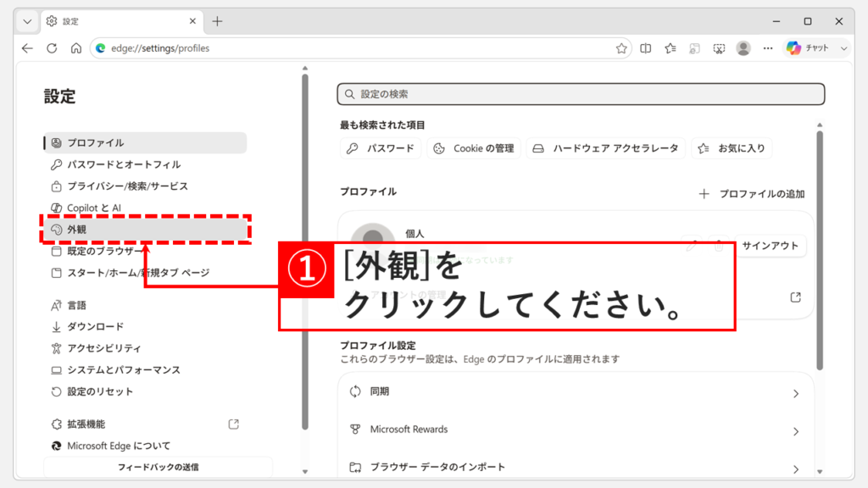Reload the page with the refresh icon

coord(52,48)
